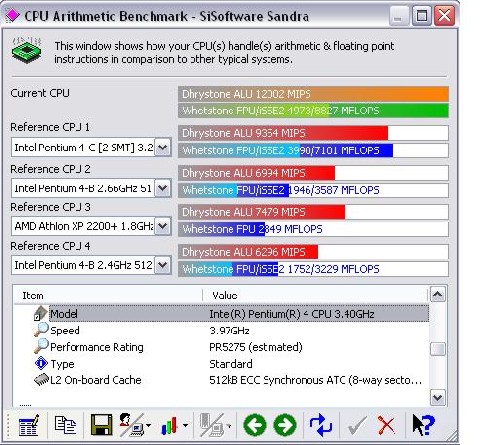Viewport: 499px width, 445px height.
Task: Open Reference CPU 3 dropdown arrow
Action: 163,226
